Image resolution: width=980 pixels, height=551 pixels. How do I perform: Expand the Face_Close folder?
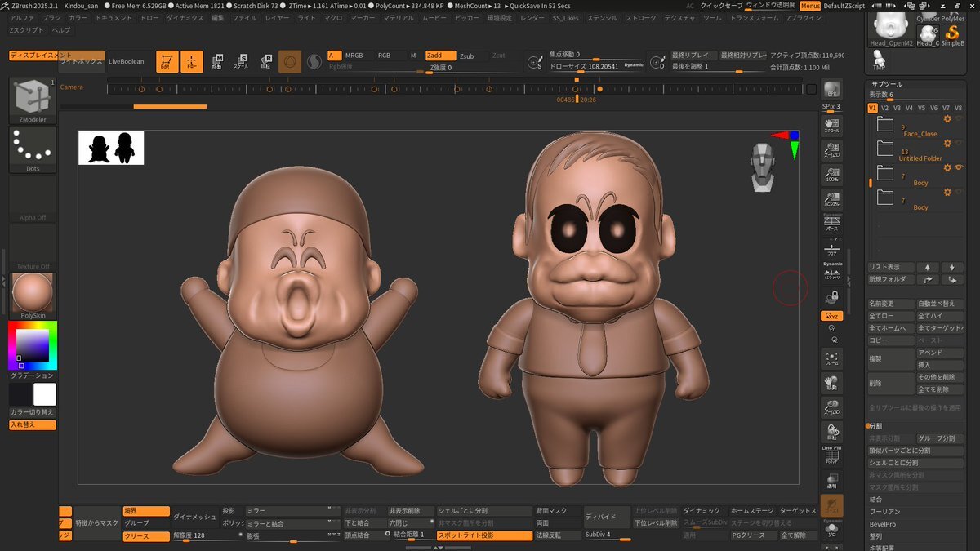(x=885, y=125)
